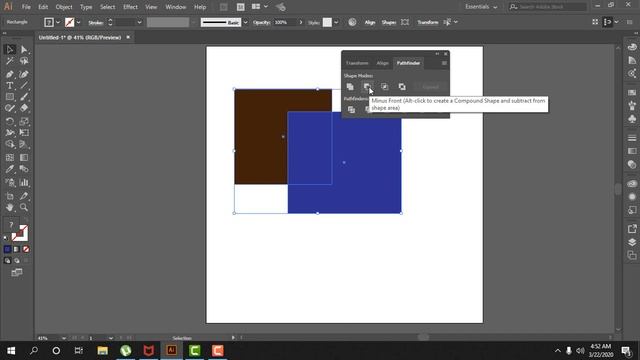Open the Object menu
This screenshot has width=640, height=360.
[64, 7]
